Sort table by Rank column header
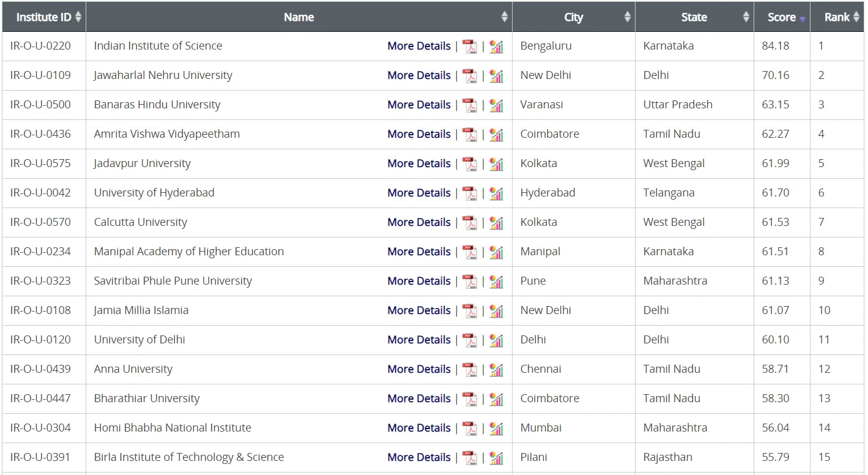The height and width of the screenshot is (475, 868). click(x=837, y=17)
